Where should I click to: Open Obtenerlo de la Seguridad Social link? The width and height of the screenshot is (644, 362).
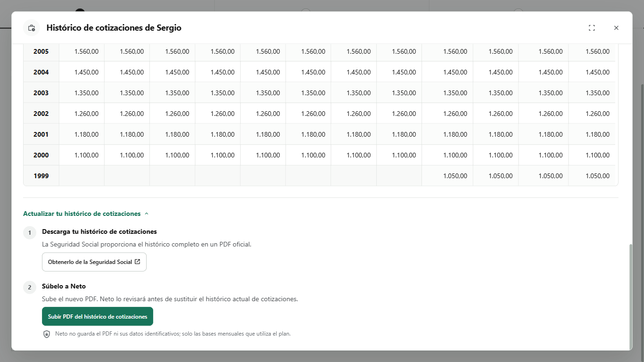94,262
